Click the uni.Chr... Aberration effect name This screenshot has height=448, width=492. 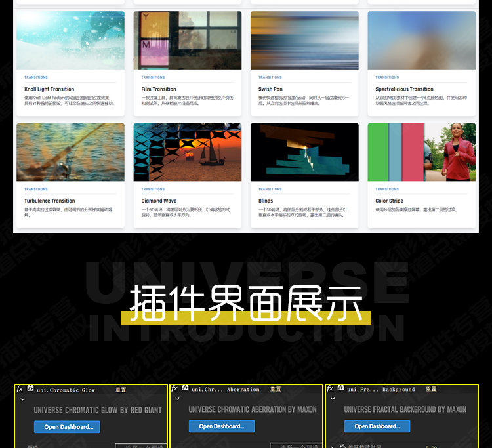226,390
